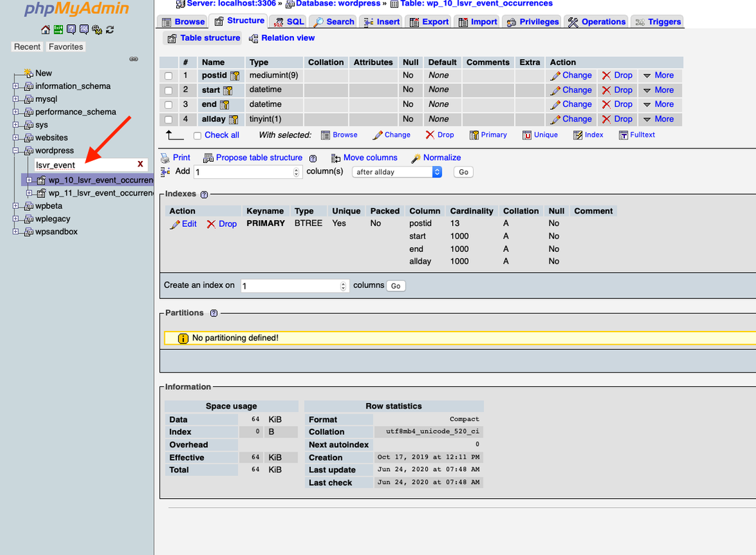Tick checkbox for postid column
Screen dimensions: 756x555
(169, 76)
